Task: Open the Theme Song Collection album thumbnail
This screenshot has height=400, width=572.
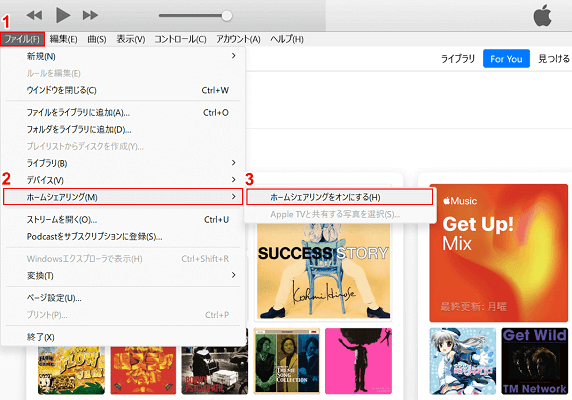Action: pos(287,361)
